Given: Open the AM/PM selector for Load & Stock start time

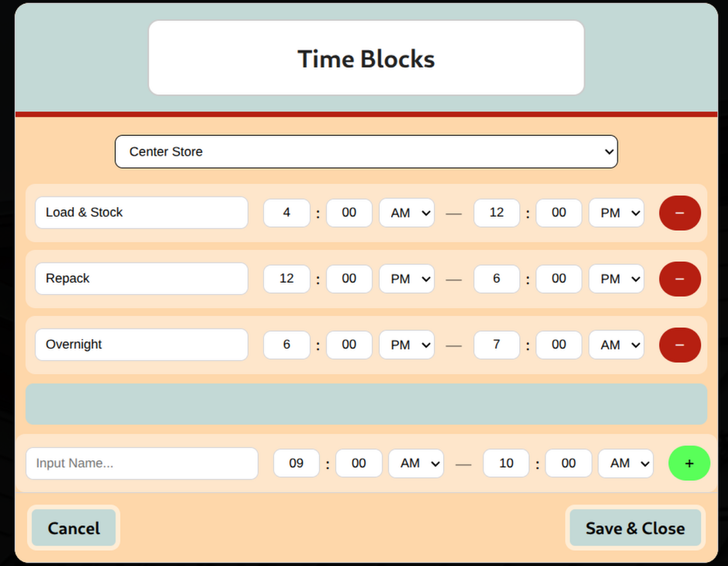Looking at the screenshot, I should pyautogui.click(x=406, y=213).
